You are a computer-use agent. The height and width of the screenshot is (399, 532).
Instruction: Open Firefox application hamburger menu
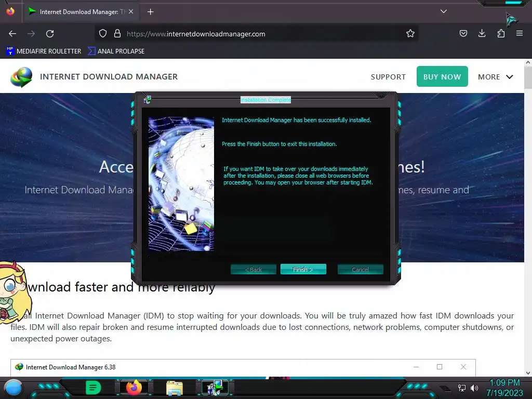coord(520,34)
